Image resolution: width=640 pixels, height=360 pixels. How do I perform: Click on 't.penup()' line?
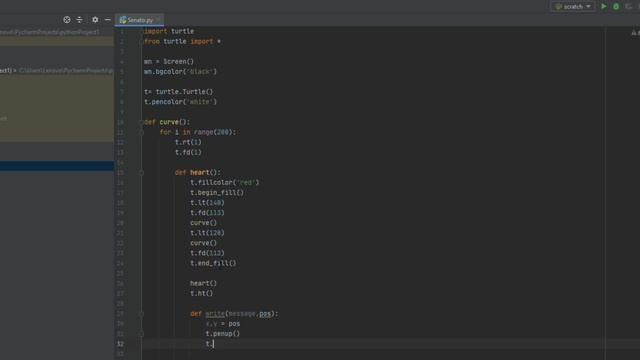click(x=223, y=334)
